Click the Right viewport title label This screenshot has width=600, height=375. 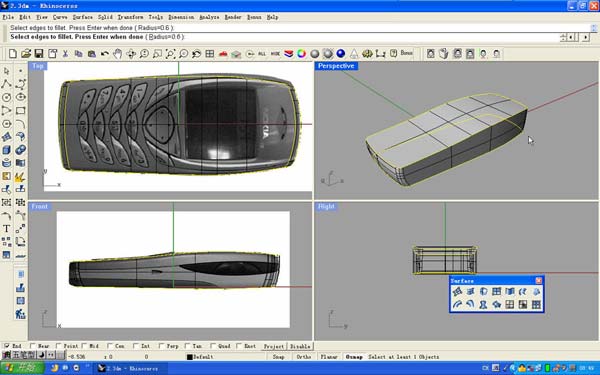(x=326, y=206)
